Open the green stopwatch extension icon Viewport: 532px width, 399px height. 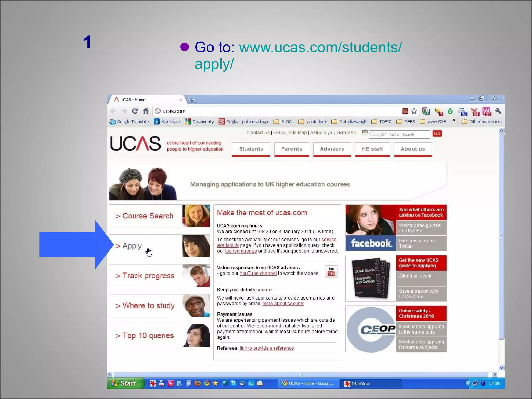(x=450, y=111)
